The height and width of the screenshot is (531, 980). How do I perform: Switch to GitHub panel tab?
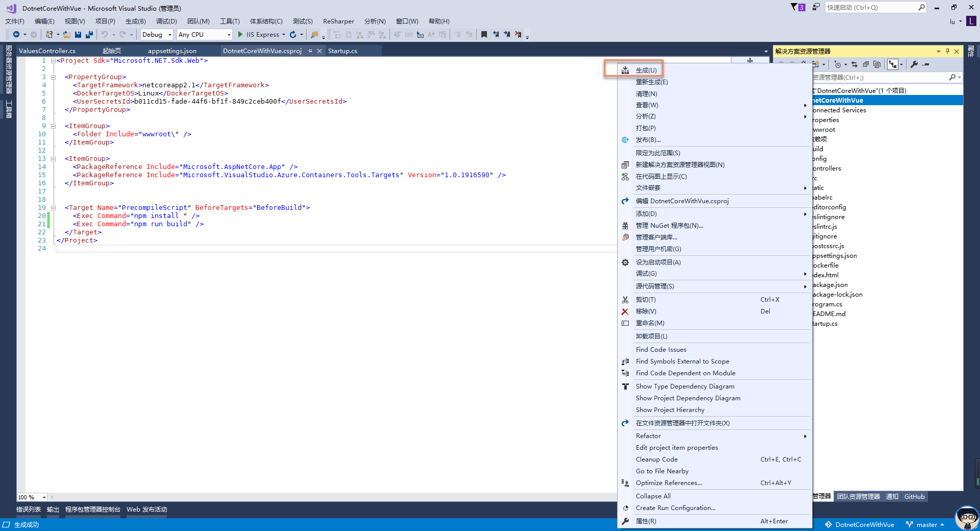coord(914,497)
